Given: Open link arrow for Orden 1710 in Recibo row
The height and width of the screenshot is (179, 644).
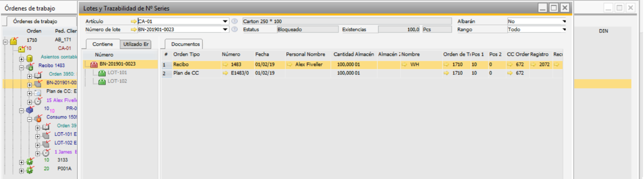Looking at the screenshot, I should [x=447, y=64].
